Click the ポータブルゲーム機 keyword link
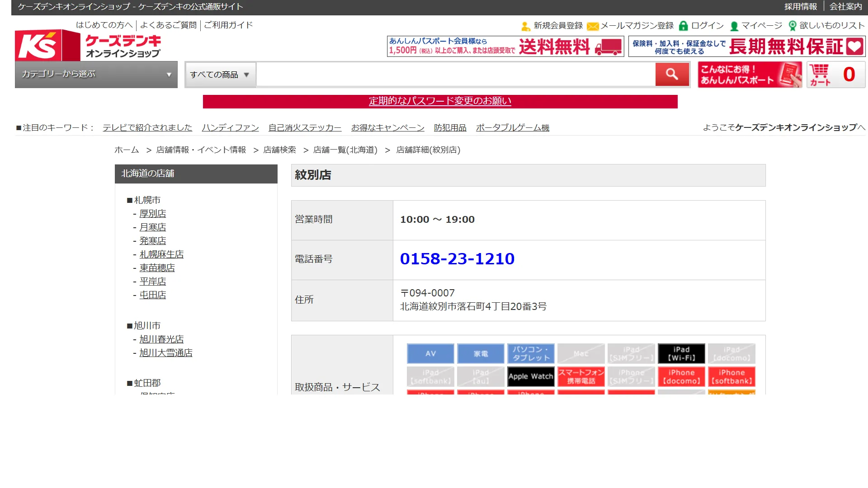The height and width of the screenshot is (488, 868). tap(512, 128)
